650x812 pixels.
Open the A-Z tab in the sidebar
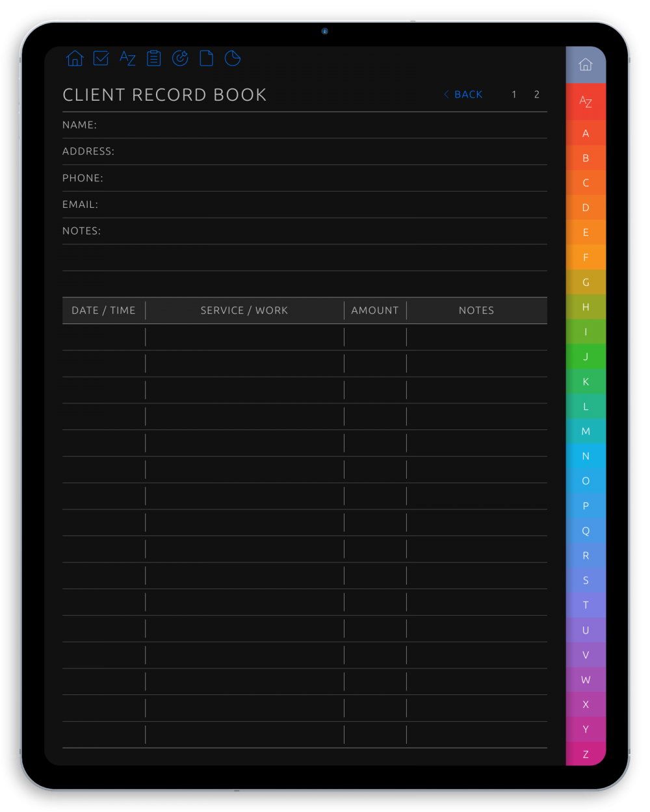pyautogui.click(x=586, y=101)
